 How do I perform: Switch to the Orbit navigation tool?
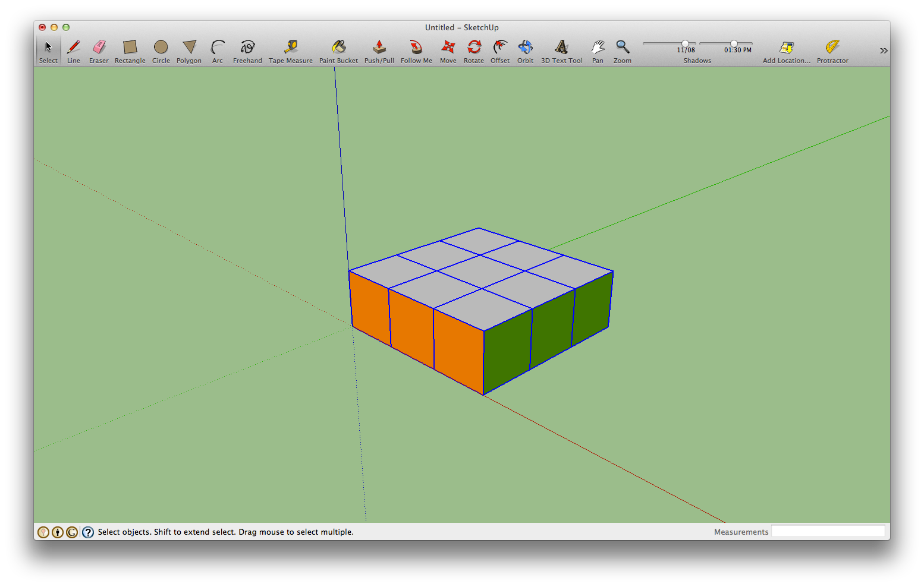click(525, 48)
